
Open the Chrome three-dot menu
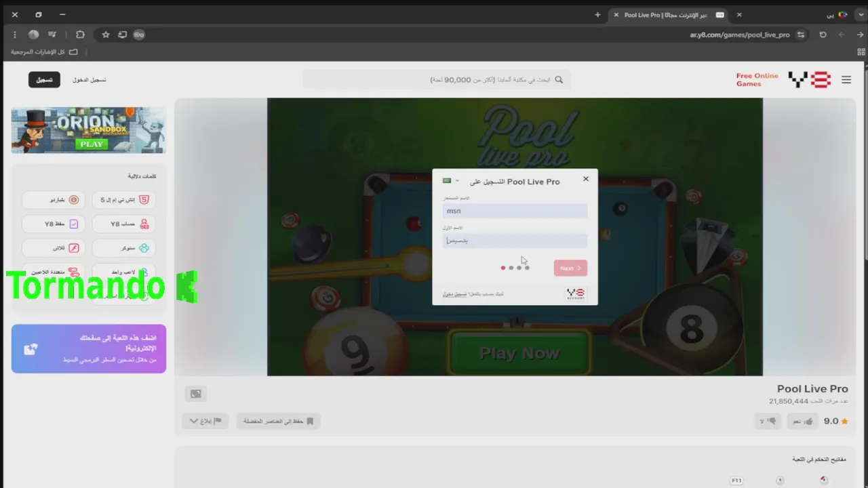coord(15,35)
